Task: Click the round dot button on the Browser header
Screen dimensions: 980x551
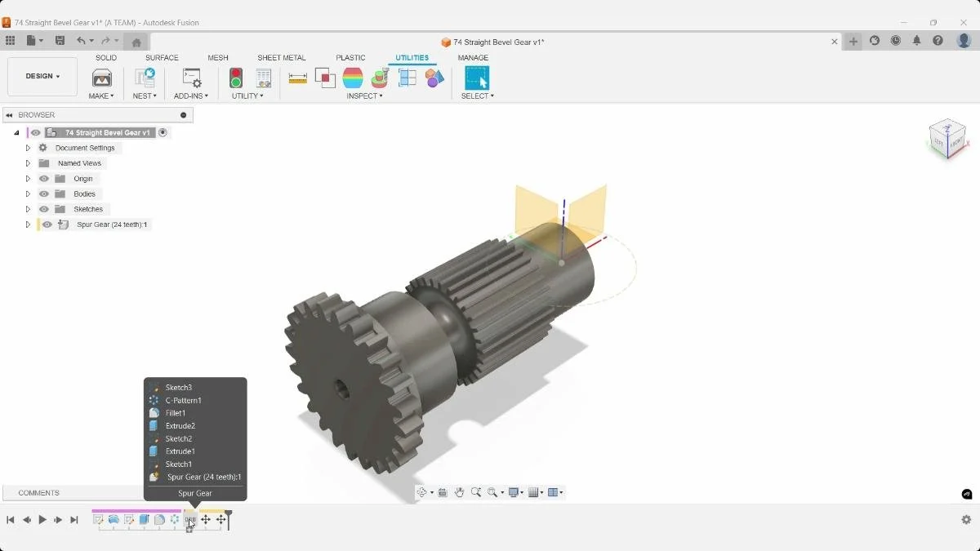Action: (183, 115)
